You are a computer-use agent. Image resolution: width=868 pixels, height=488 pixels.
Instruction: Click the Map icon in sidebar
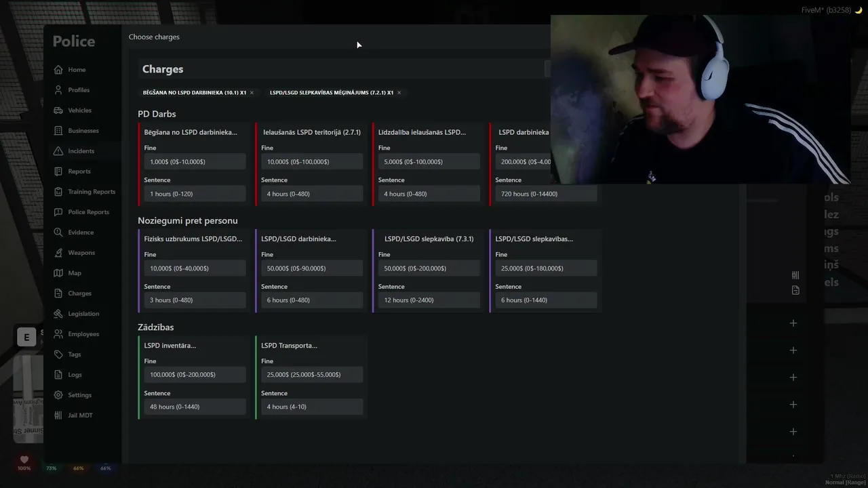click(58, 273)
